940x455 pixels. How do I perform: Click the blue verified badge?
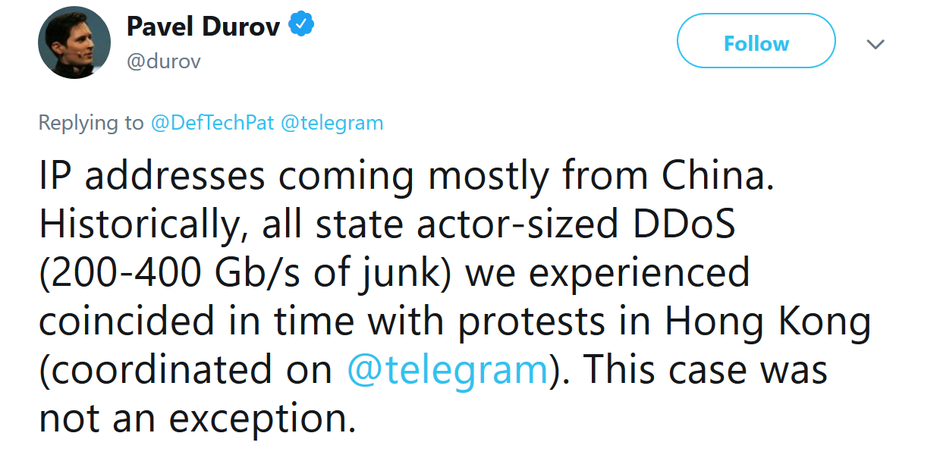303,27
